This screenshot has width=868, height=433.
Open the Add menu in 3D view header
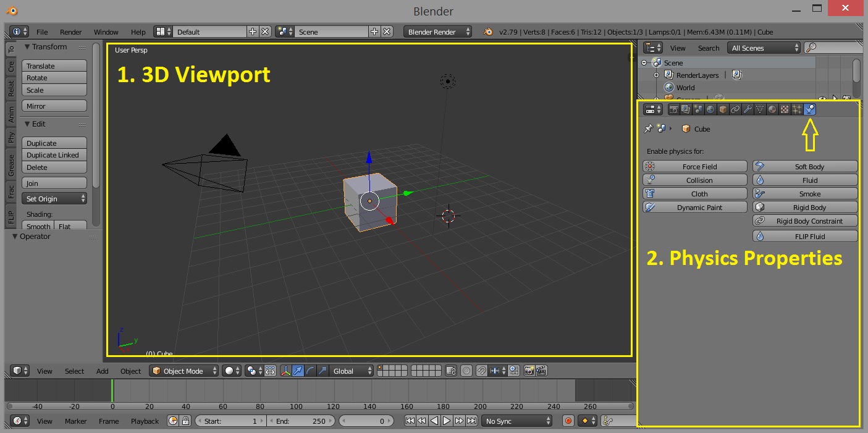(102, 371)
